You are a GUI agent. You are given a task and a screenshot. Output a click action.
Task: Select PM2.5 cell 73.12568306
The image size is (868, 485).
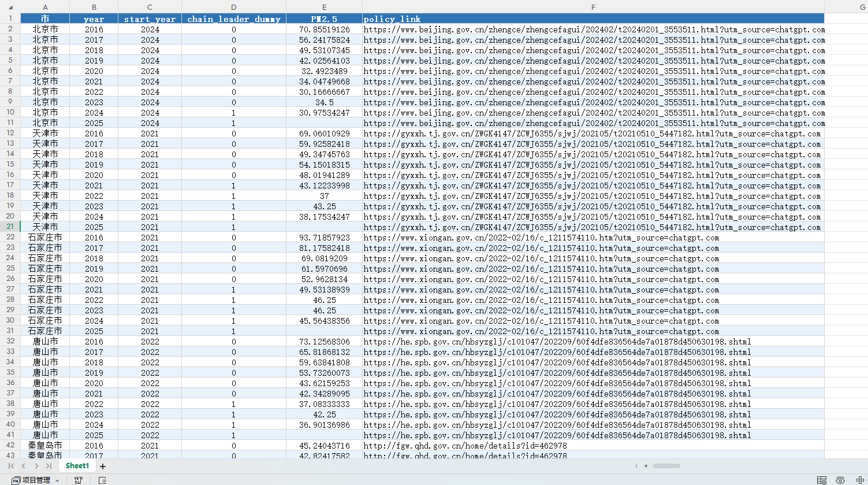pyautogui.click(x=325, y=341)
